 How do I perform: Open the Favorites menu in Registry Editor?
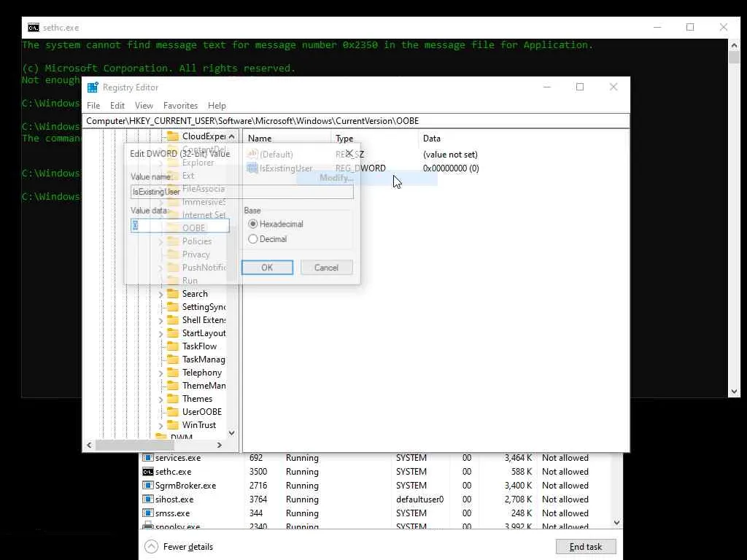point(180,106)
